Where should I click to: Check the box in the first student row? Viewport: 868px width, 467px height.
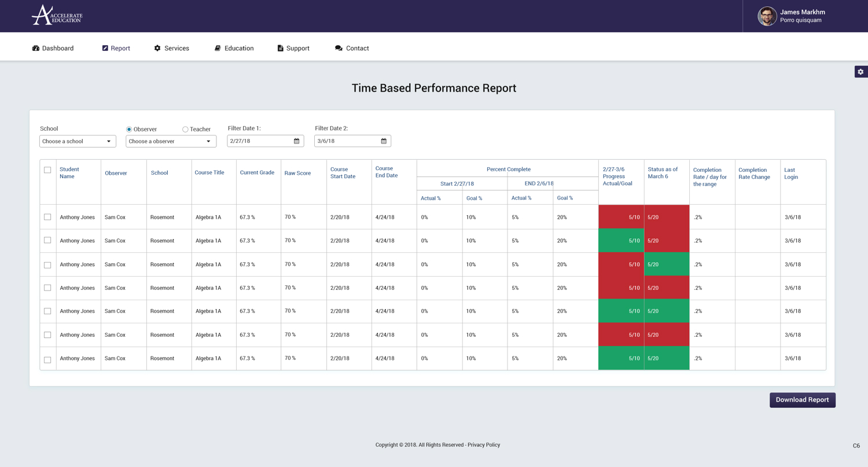(x=47, y=217)
